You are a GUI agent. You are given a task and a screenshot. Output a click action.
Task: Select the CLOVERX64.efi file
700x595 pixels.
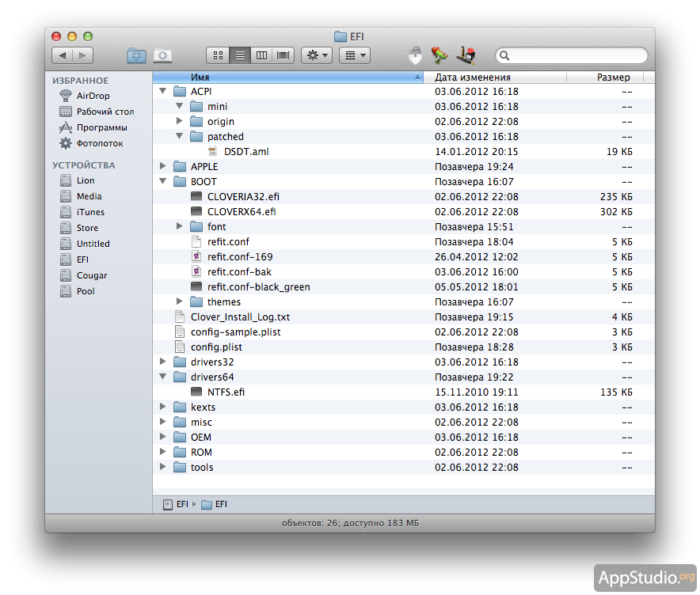click(404, 212)
